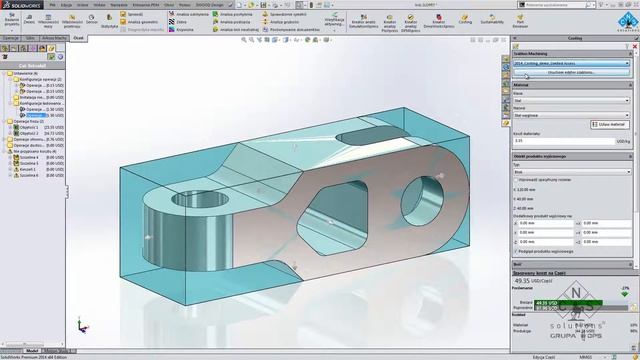Collapse the Szablon Machining section

pyautogui.click(x=630, y=53)
